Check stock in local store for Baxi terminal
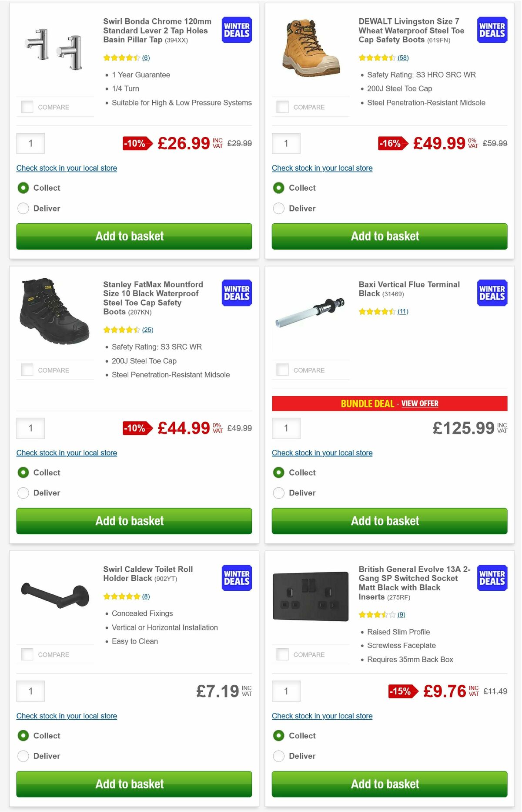The width and height of the screenshot is (522, 812). click(322, 453)
